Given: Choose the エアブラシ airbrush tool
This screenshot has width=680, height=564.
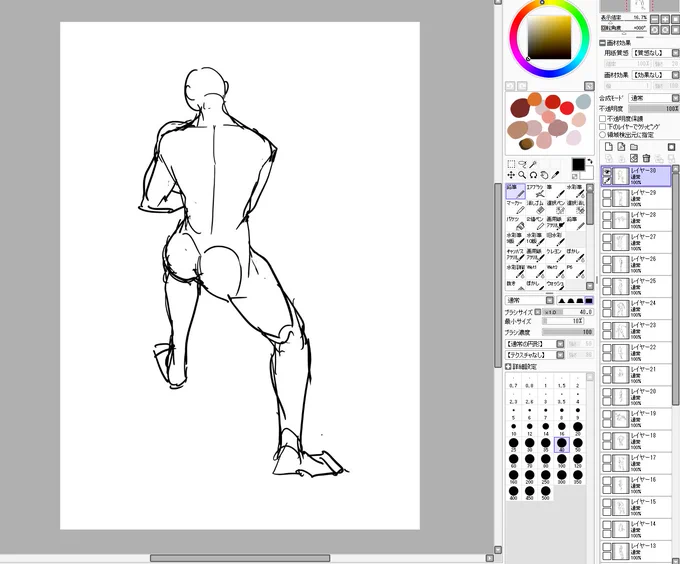Looking at the screenshot, I should pyautogui.click(x=536, y=191).
